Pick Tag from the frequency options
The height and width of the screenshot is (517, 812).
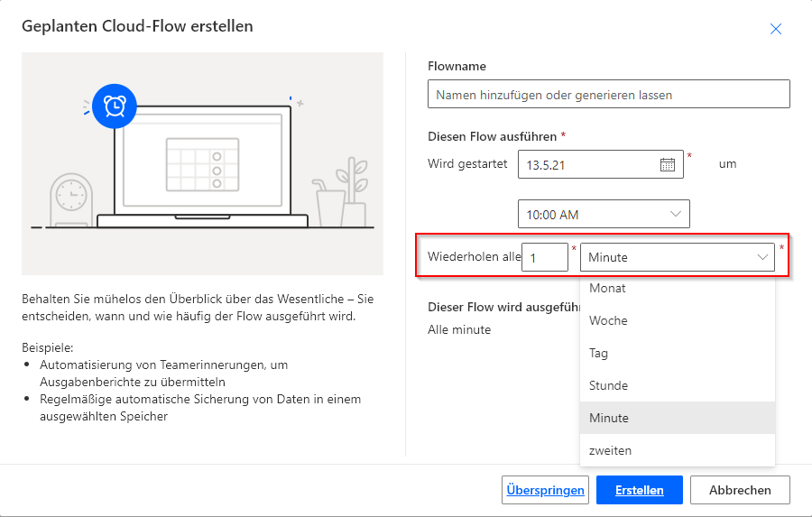598,353
